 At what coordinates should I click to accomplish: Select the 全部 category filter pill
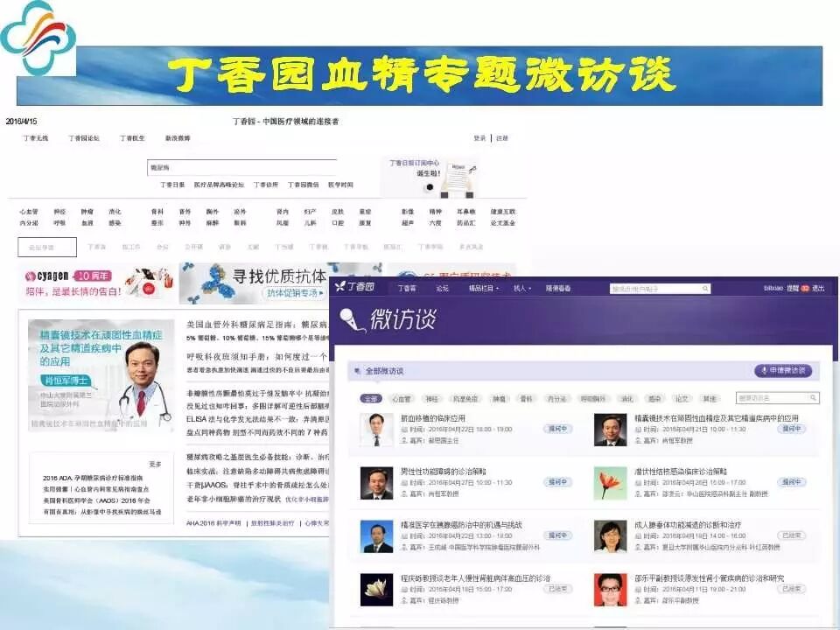pos(371,399)
